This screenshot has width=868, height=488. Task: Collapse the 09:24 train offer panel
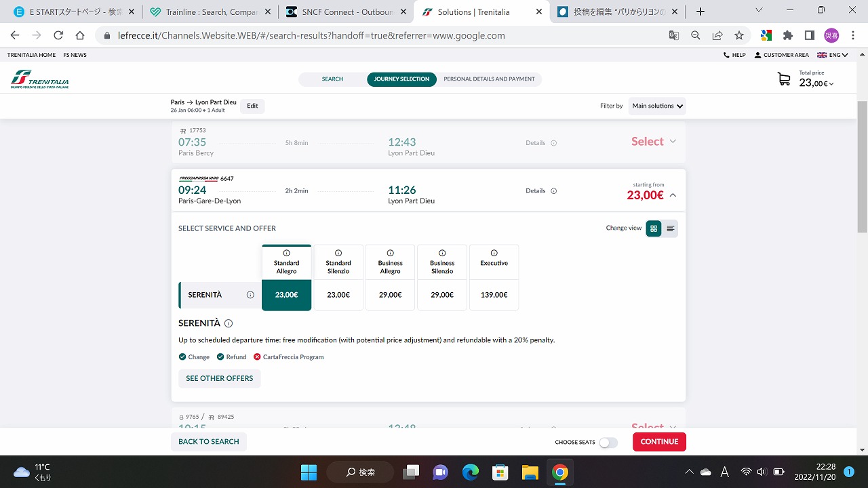click(x=673, y=195)
